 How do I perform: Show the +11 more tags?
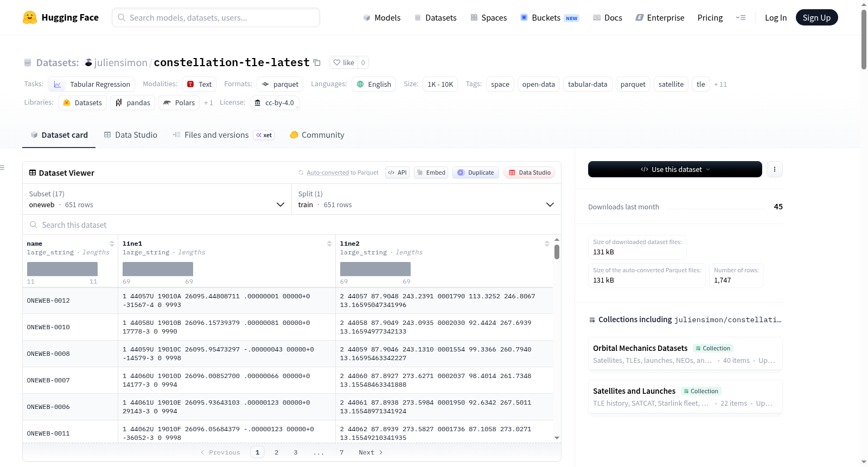(720, 84)
